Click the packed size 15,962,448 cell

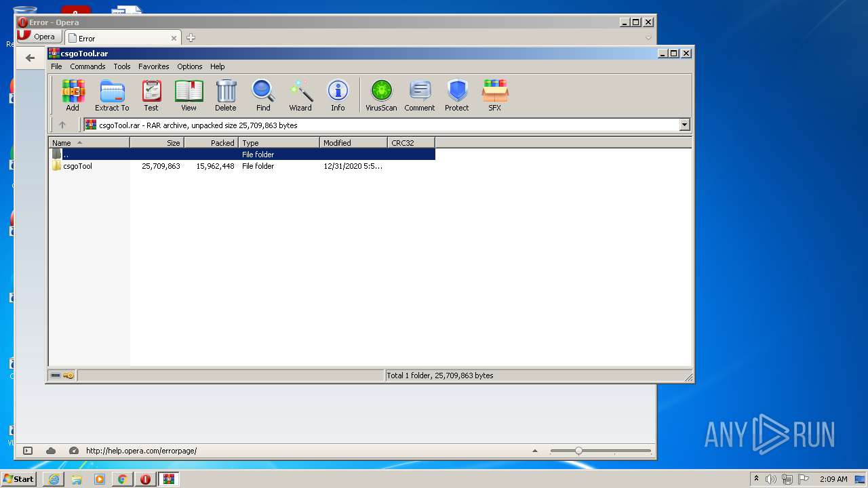point(215,166)
